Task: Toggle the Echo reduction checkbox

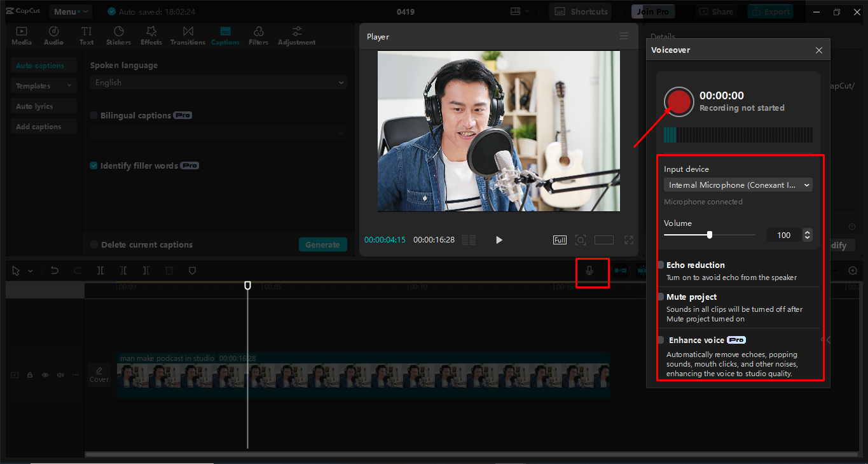Action: (661, 265)
